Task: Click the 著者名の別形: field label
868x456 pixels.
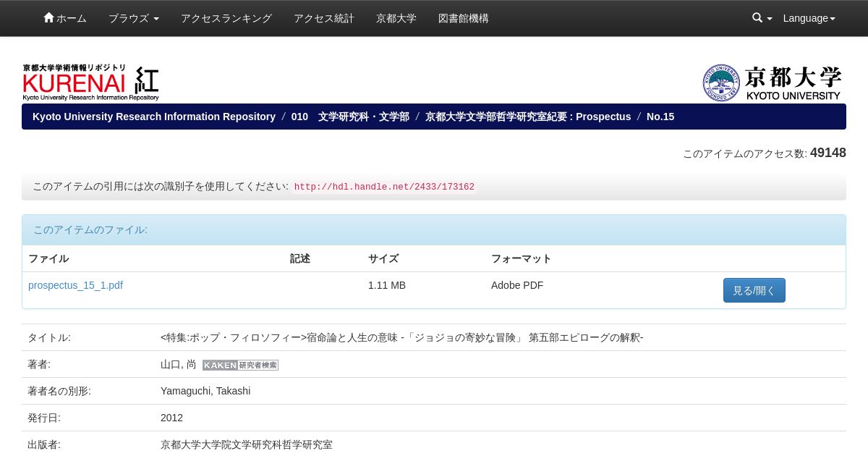Action: pos(59,391)
